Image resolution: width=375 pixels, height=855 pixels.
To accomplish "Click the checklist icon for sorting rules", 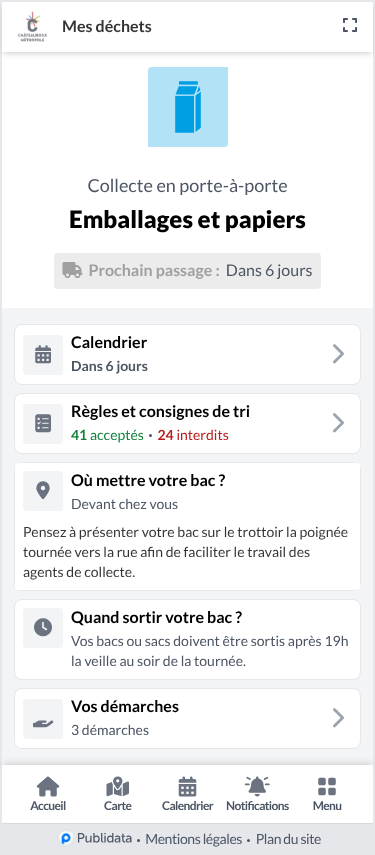I will (43, 424).
